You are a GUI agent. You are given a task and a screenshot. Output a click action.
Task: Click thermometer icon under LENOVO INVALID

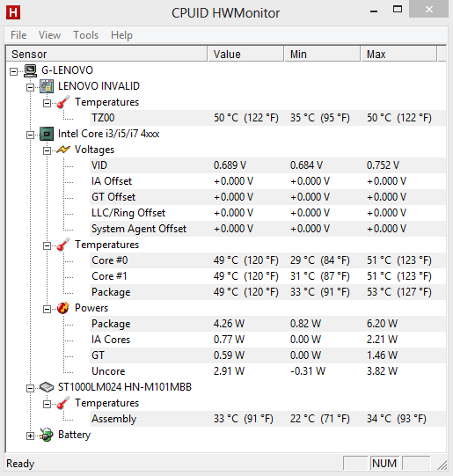coord(63,102)
